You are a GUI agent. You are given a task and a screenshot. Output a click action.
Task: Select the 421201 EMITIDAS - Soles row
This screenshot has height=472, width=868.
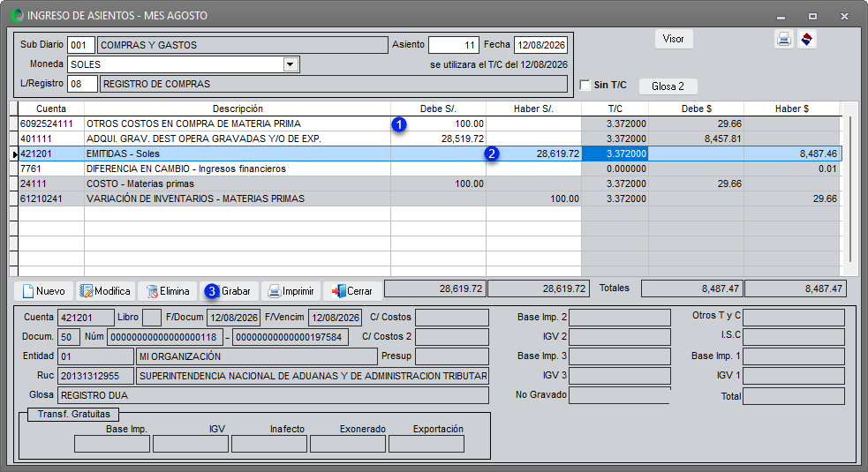pyautogui.click(x=429, y=154)
